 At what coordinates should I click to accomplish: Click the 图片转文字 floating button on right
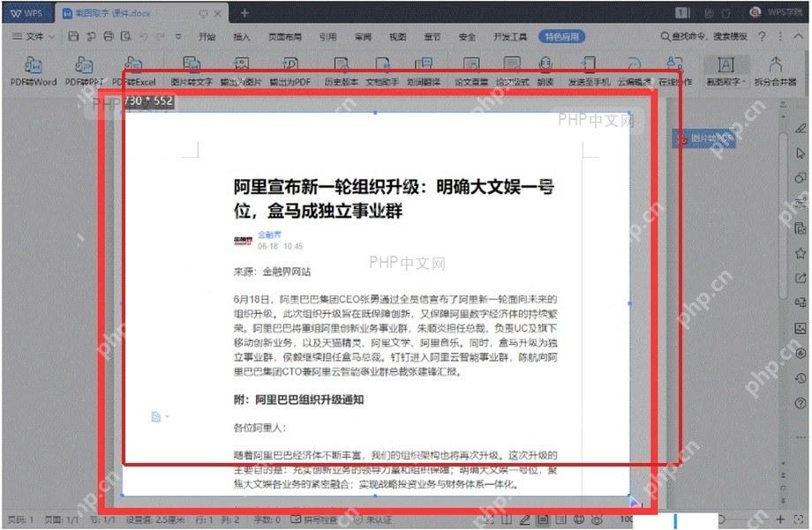pyautogui.click(x=704, y=138)
